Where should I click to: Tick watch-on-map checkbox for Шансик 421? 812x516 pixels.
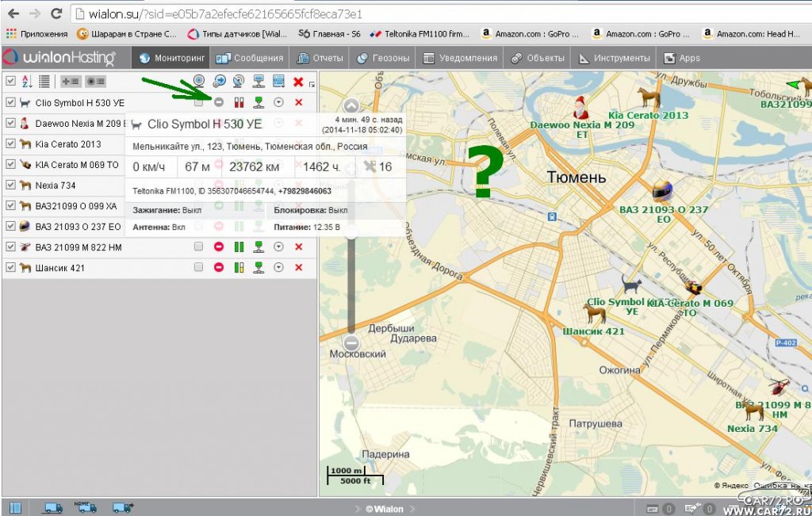198,267
